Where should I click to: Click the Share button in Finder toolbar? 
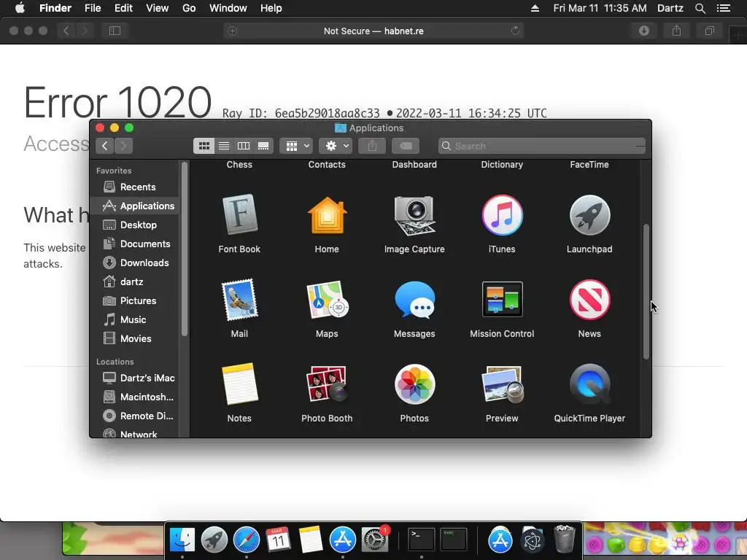point(372,146)
